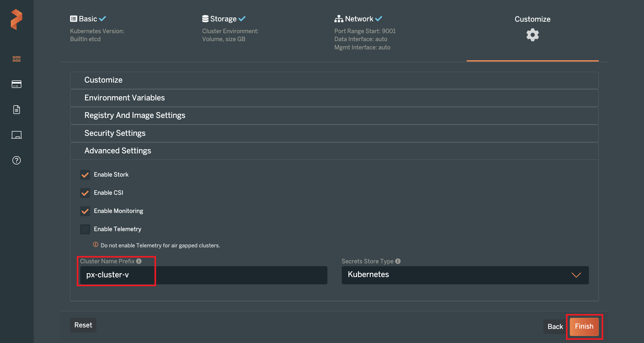Click the 'Cluster Environment:' text
Image resolution: width=644 pixels, height=343 pixels.
point(231,31)
